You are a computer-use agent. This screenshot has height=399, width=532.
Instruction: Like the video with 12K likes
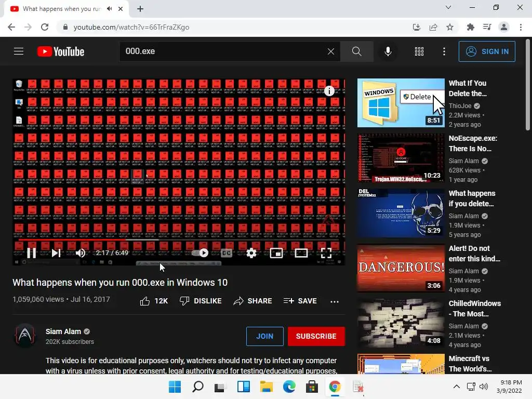pos(154,301)
